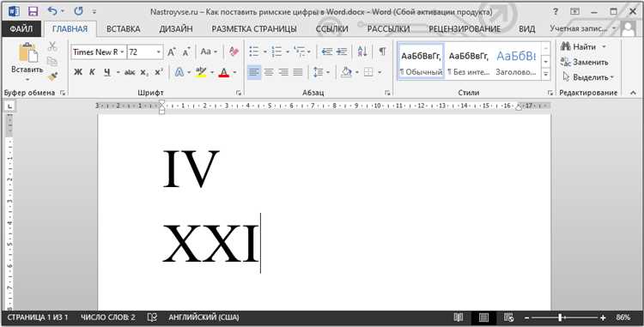644x327 pixels.
Task: Switch to ДИЗАЙН tab
Action: [x=176, y=29]
